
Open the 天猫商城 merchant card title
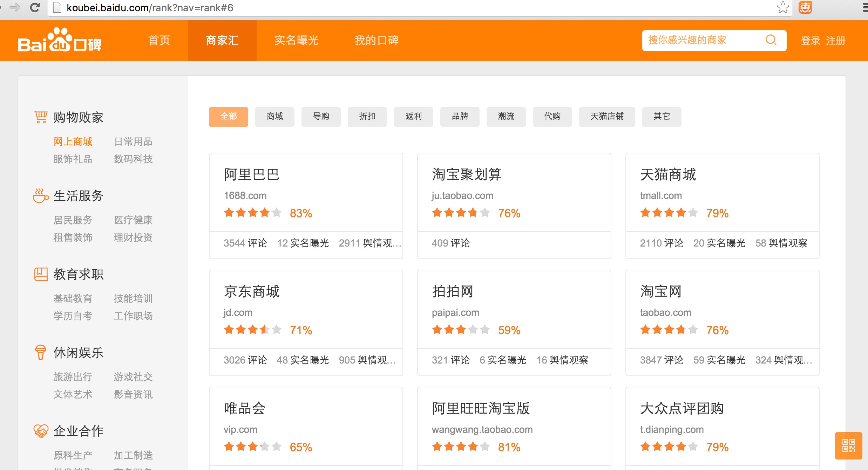668,174
